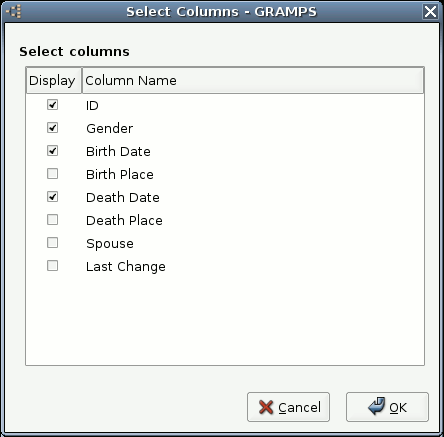The height and width of the screenshot is (437, 444).
Task: Cancel the column selection
Action: [288, 407]
